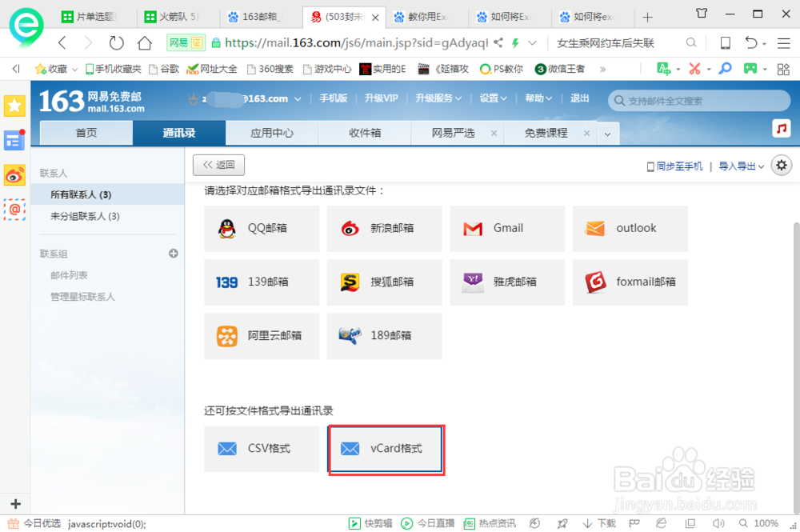Open 邮件列表 in sidebar

coord(69,275)
